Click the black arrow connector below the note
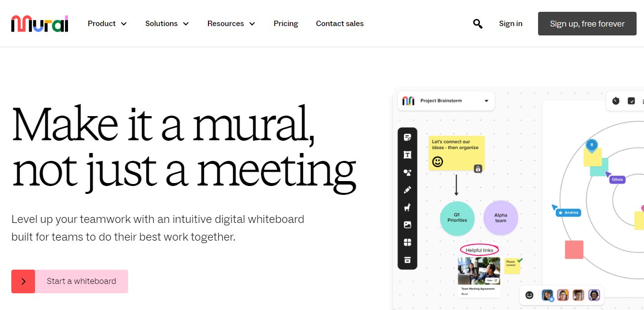 pyautogui.click(x=456, y=186)
